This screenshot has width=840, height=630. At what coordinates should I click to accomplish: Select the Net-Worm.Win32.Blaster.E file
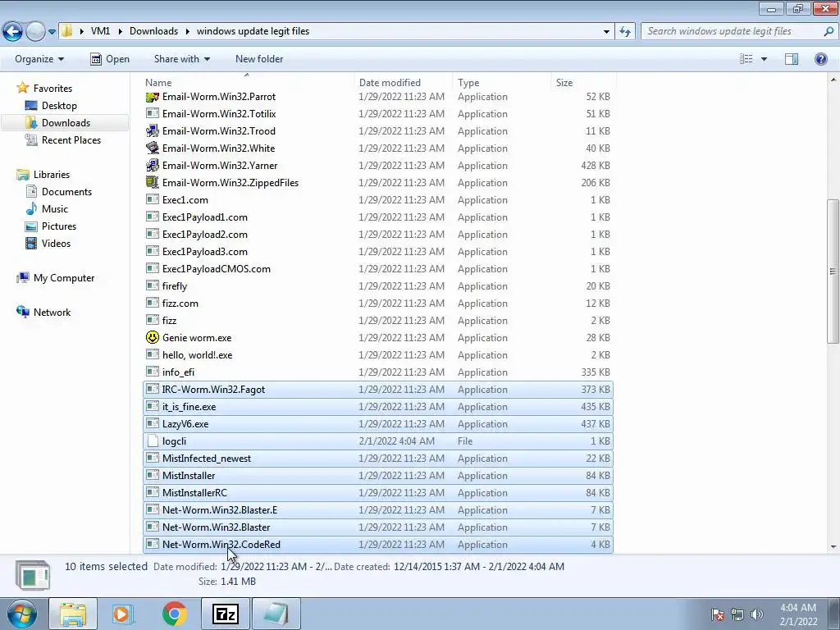click(378, 510)
